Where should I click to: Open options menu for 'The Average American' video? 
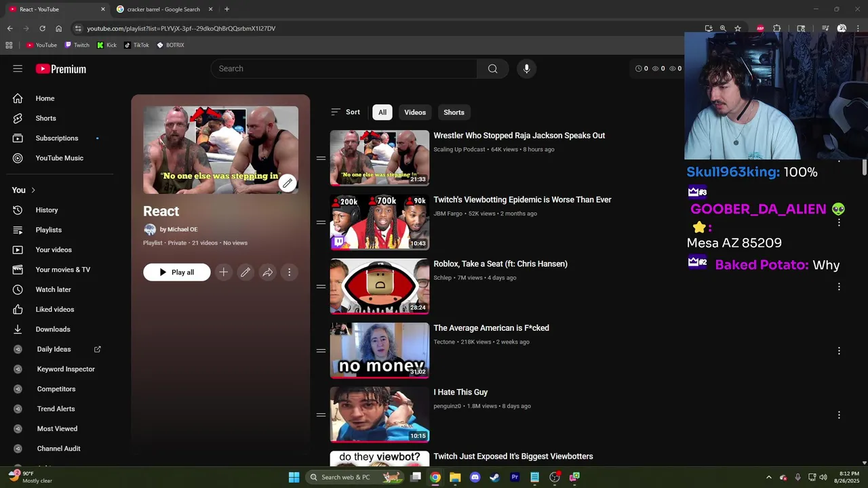pos(839,350)
